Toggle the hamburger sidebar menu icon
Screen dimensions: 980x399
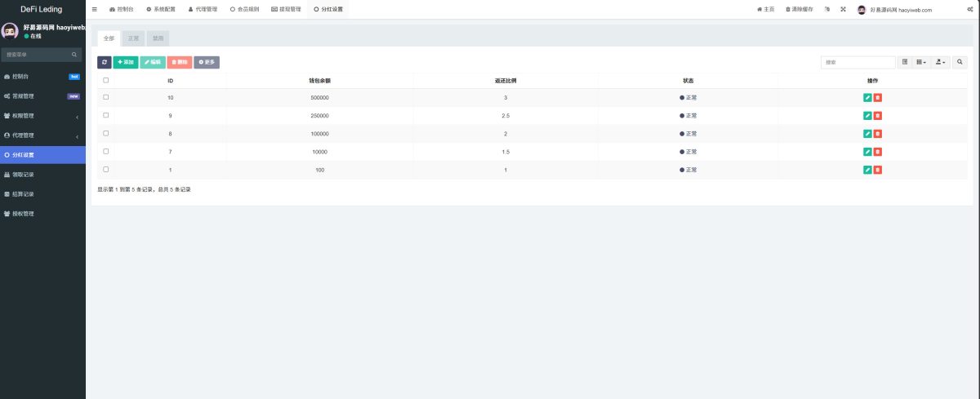pos(95,9)
